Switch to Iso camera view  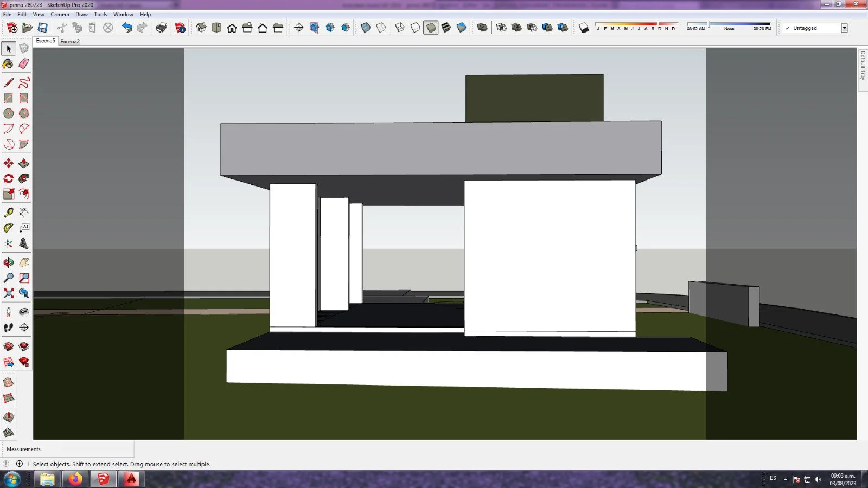tap(201, 28)
